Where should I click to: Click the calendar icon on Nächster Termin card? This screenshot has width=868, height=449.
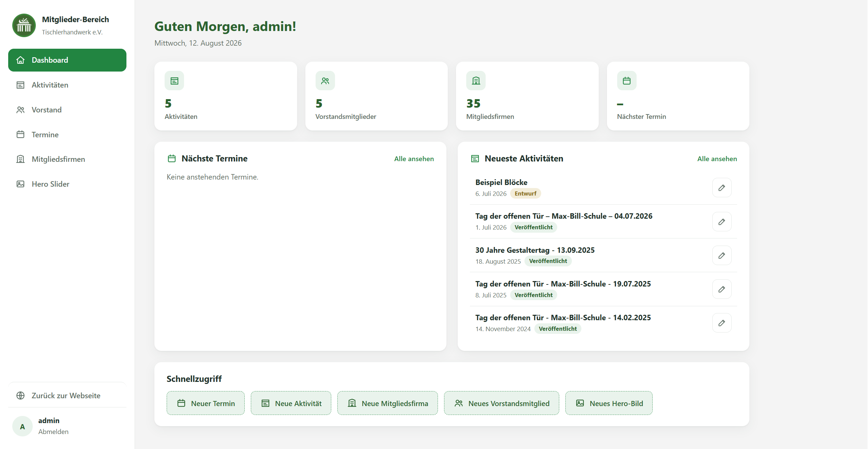(x=627, y=81)
